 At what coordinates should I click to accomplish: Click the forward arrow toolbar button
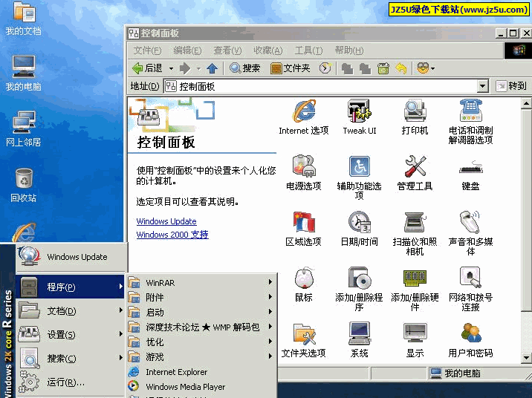pyautogui.click(x=185, y=68)
